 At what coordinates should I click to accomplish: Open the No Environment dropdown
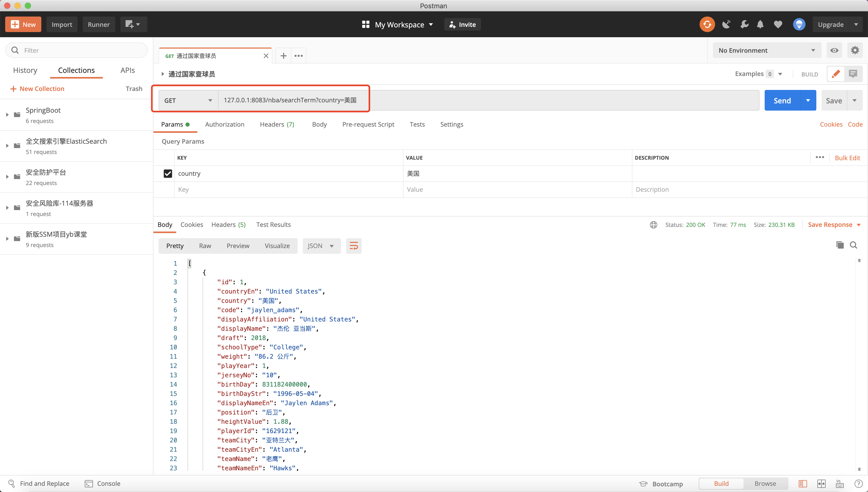(x=767, y=50)
